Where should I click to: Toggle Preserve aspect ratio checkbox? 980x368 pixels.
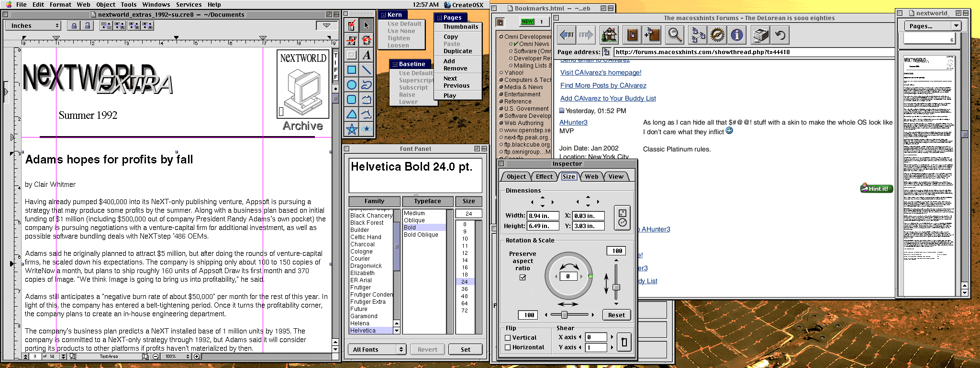[523, 277]
